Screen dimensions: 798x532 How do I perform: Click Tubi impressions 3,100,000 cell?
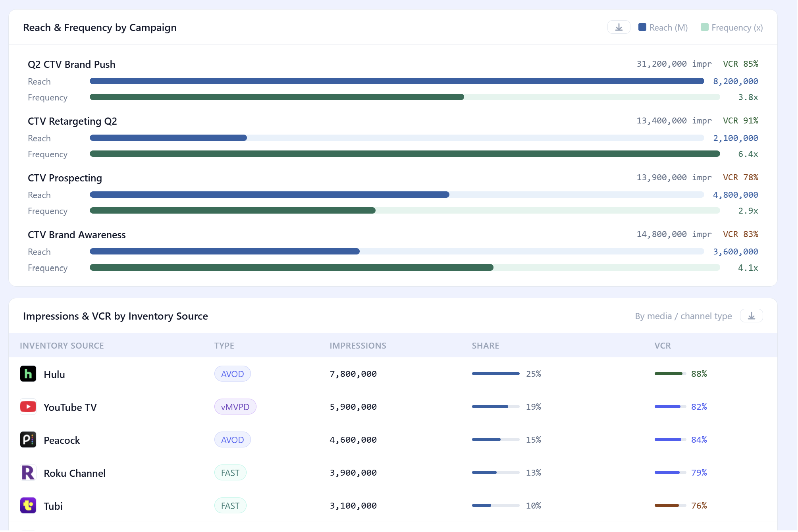click(353, 506)
